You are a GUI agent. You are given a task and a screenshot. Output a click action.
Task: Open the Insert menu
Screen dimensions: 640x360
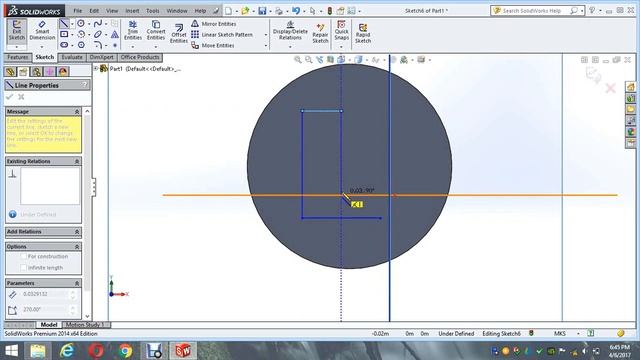[x=132, y=11]
